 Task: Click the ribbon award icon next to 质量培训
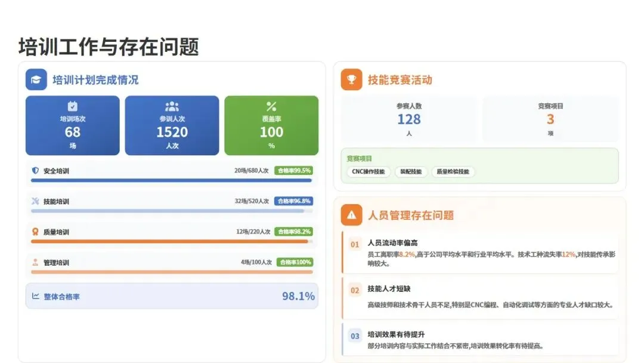(x=35, y=232)
